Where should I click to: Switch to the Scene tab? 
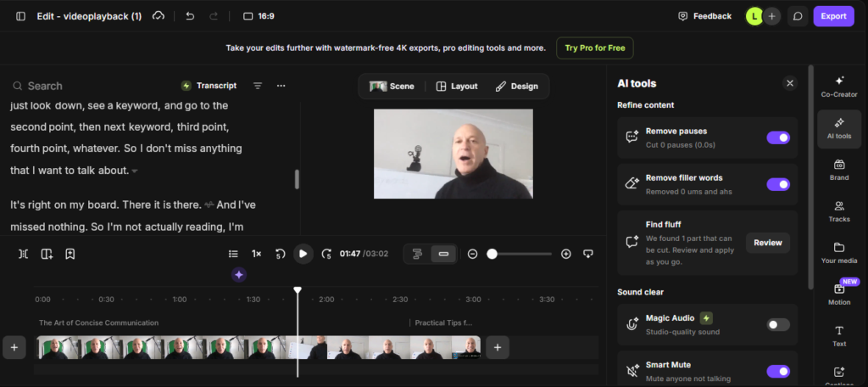[392, 86]
